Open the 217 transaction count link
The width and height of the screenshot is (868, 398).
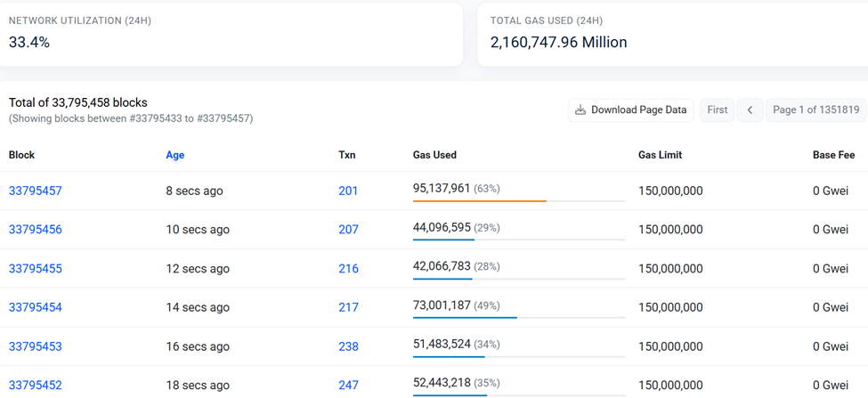(x=348, y=307)
